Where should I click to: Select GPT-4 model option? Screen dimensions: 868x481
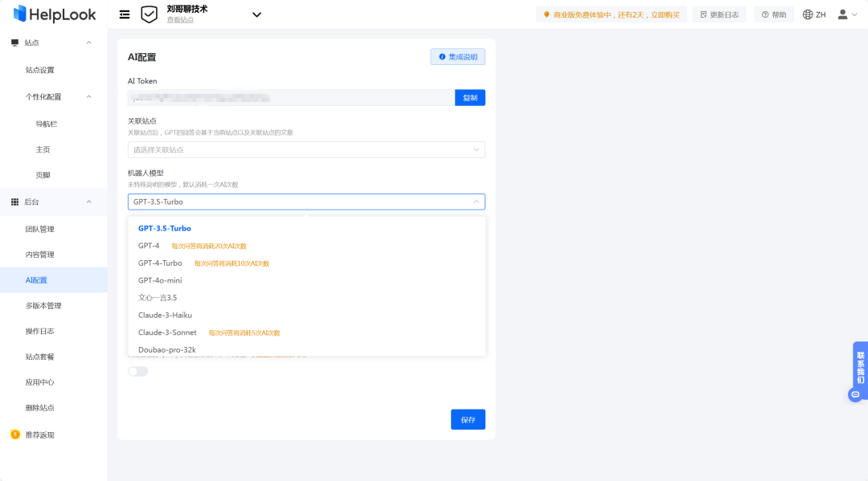(x=307, y=246)
